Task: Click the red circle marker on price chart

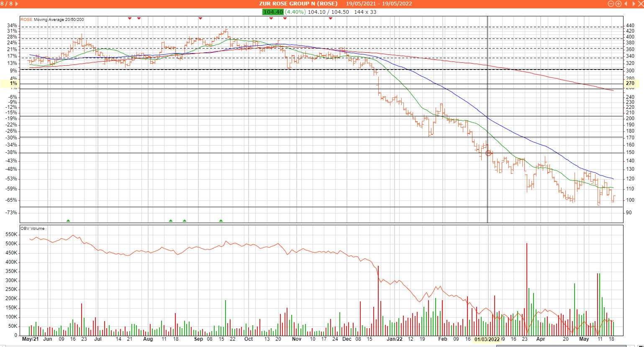Action: [488, 153]
